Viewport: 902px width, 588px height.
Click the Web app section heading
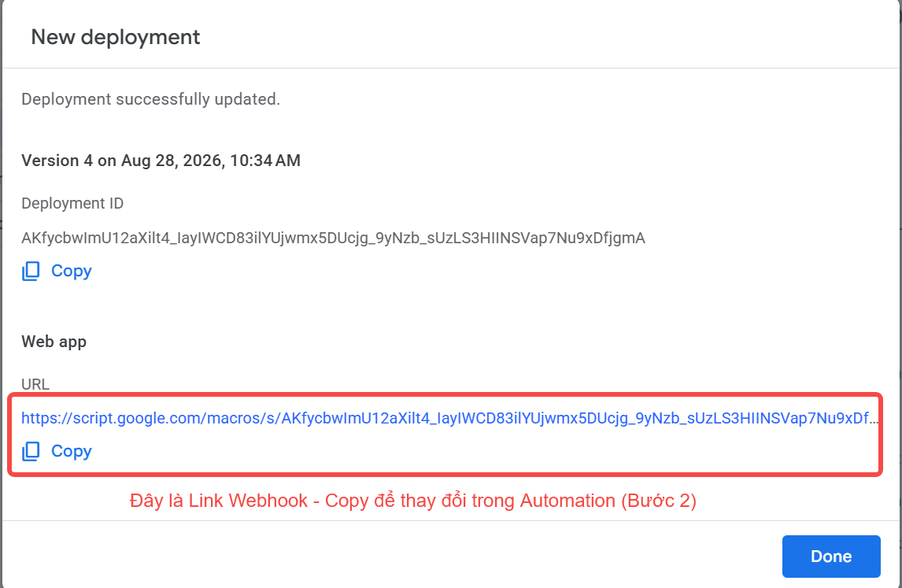(x=54, y=342)
